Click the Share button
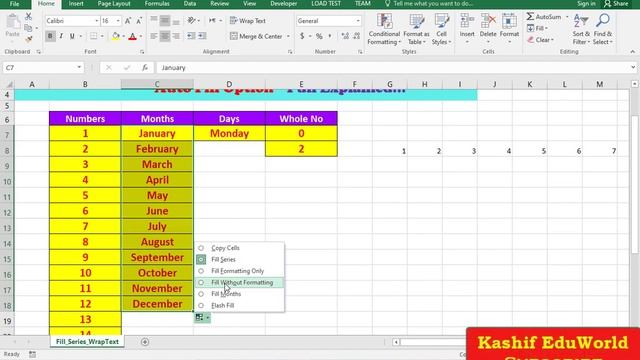This screenshot has width=640, height=360. click(616, 4)
